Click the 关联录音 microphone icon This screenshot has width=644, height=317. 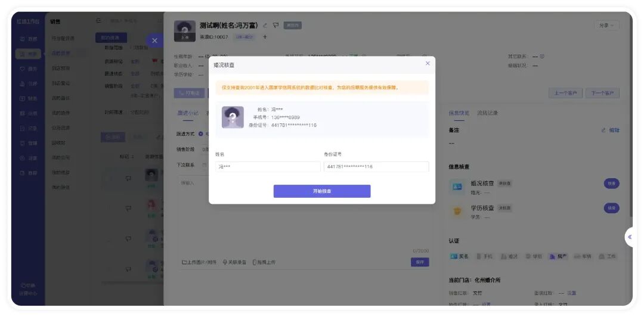click(x=234, y=262)
